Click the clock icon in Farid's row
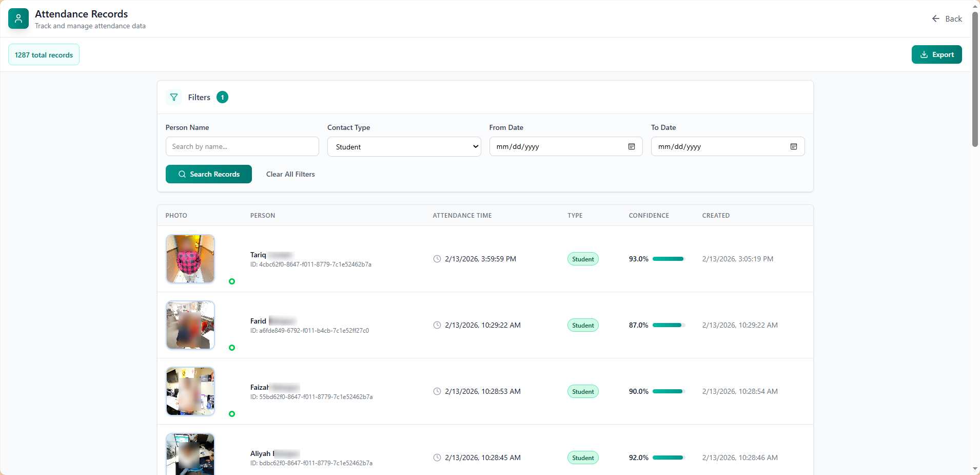The image size is (980, 475). pos(437,326)
